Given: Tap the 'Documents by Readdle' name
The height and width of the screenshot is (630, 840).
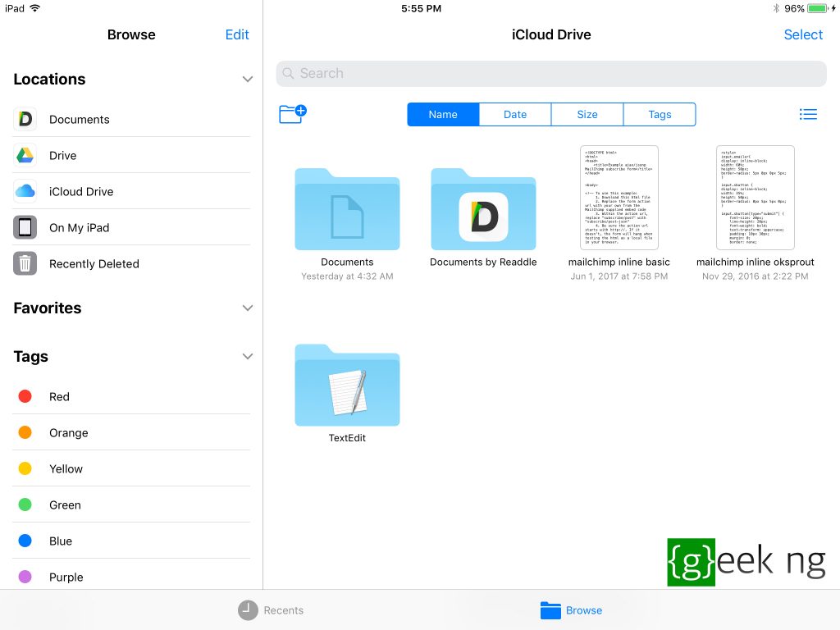Looking at the screenshot, I should click(x=483, y=262).
